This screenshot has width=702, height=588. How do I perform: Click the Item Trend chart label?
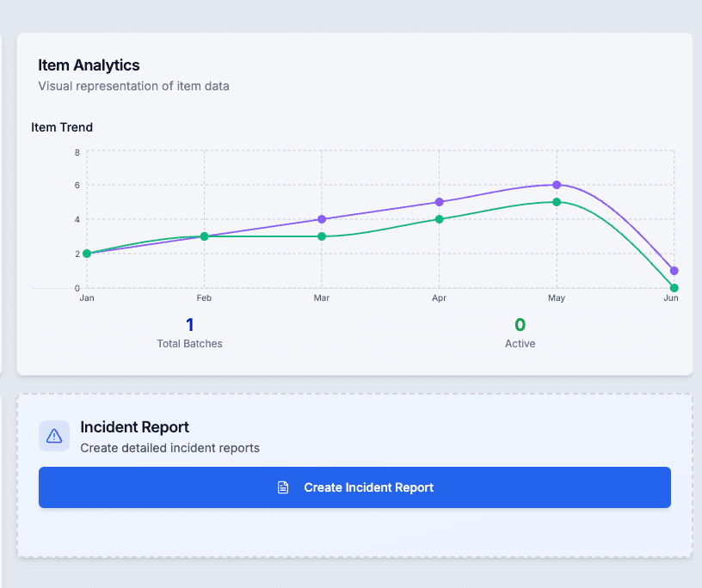(x=62, y=127)
